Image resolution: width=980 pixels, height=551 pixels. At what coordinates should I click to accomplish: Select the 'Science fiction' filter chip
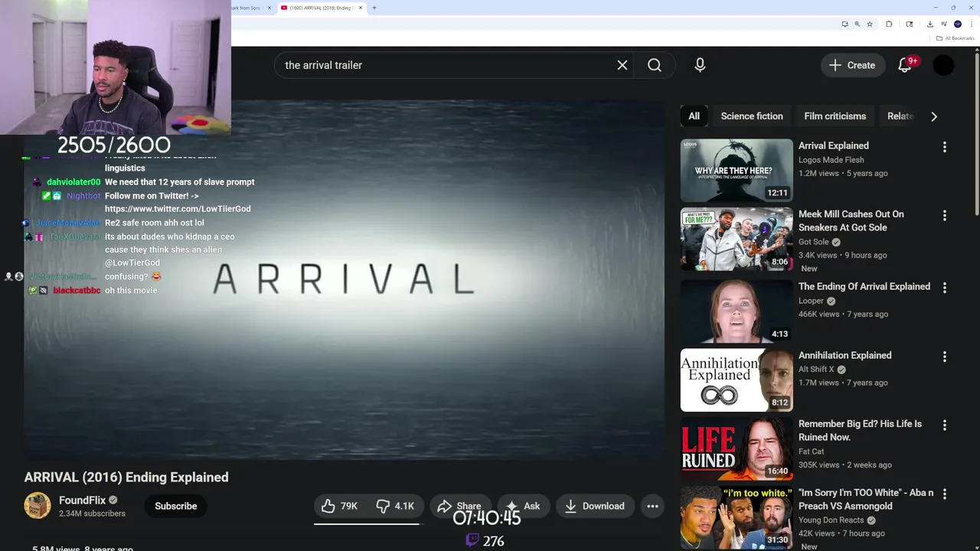click(752, 116)
